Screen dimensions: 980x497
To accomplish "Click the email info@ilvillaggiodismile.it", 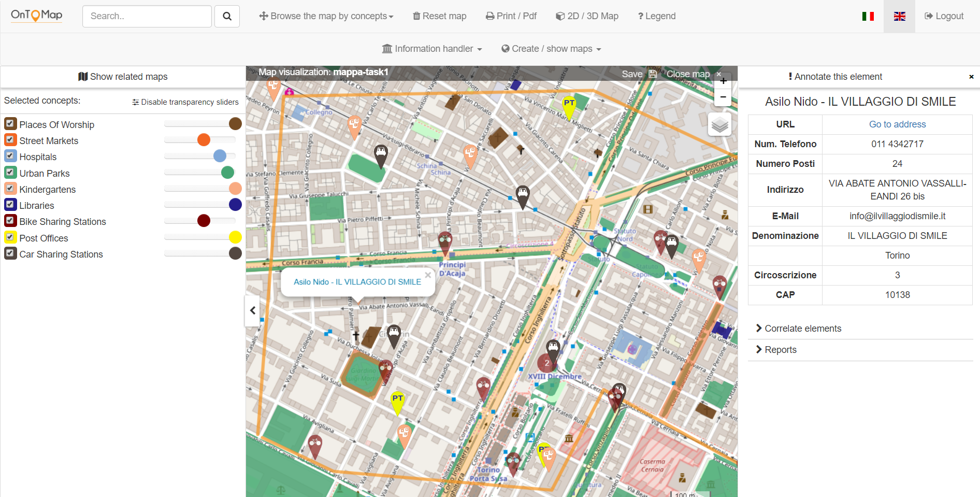I will [x=897, y=216].
